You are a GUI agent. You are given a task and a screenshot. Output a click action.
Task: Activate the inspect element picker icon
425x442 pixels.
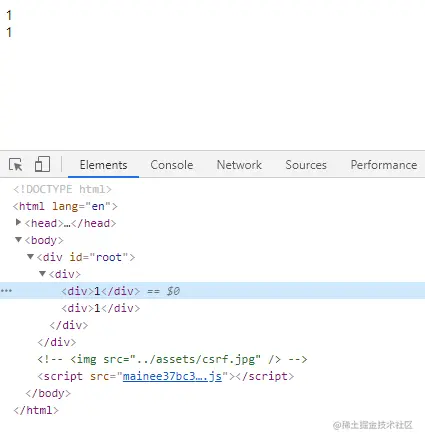(x=15, y=164)
